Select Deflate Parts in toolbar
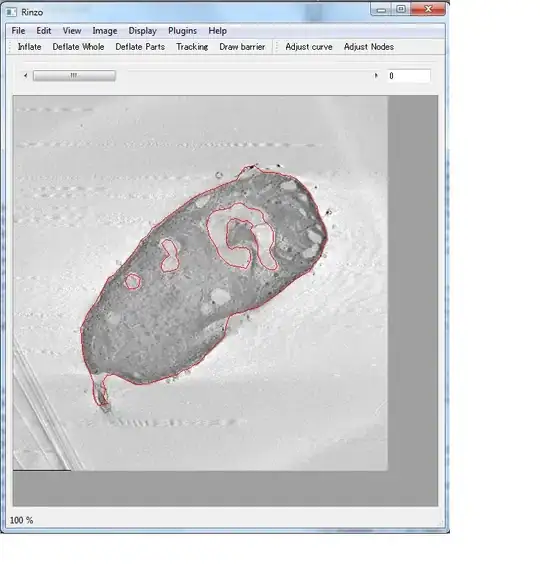Screen dimensions: 540x579 tap(140, 47)
